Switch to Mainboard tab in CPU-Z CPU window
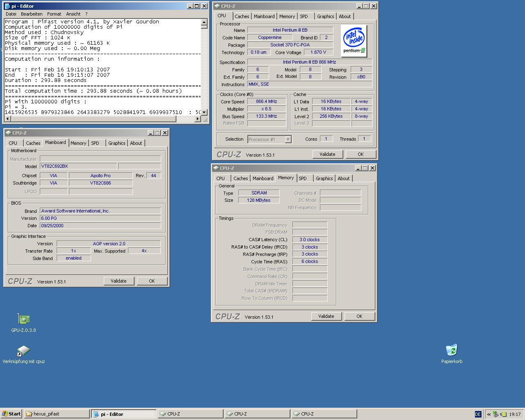525x420 pixels. pyautogui.click(x=264, y=16)
